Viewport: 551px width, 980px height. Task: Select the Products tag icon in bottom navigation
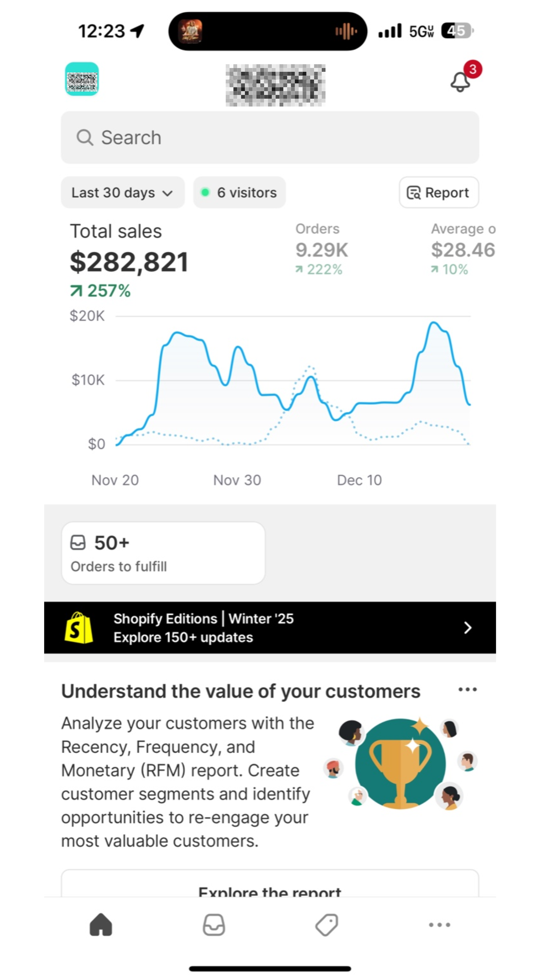[326, 925]
